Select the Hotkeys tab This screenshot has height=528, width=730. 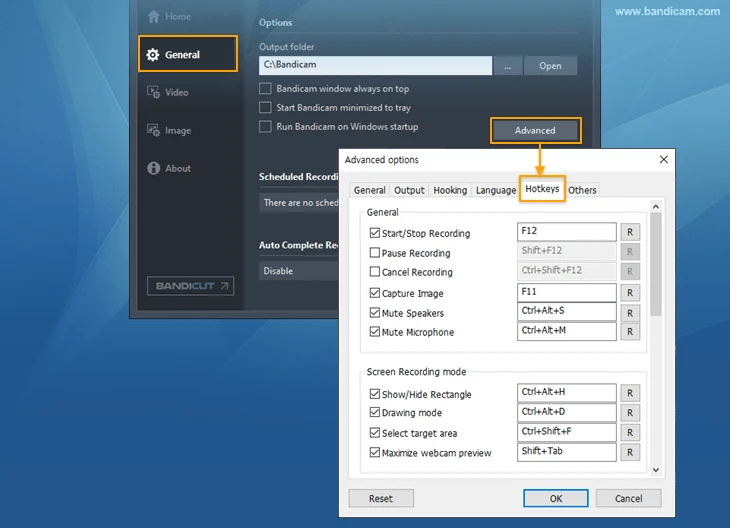[x=542, y=189]
